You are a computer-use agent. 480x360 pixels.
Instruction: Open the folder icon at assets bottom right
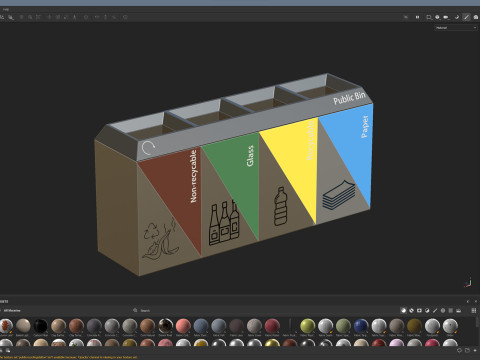point(467,351)
